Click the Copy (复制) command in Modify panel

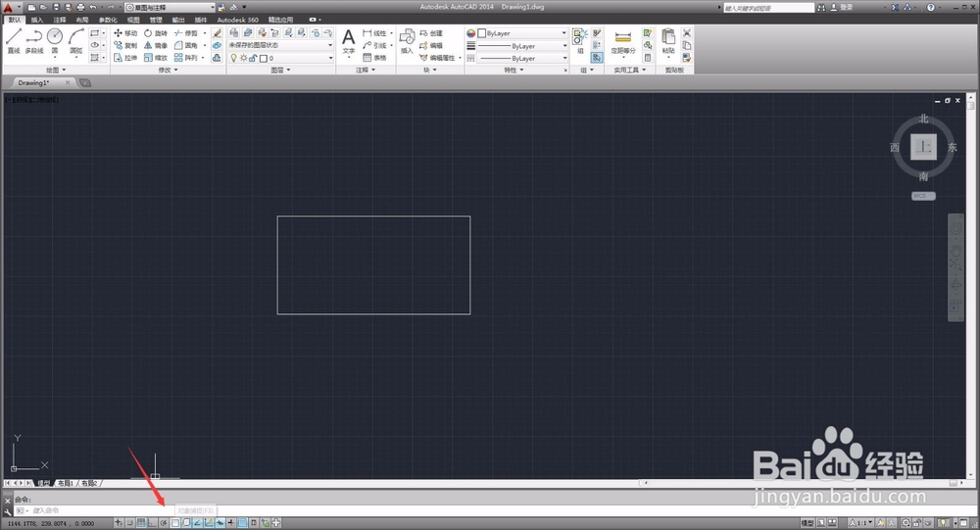point(125,46)
